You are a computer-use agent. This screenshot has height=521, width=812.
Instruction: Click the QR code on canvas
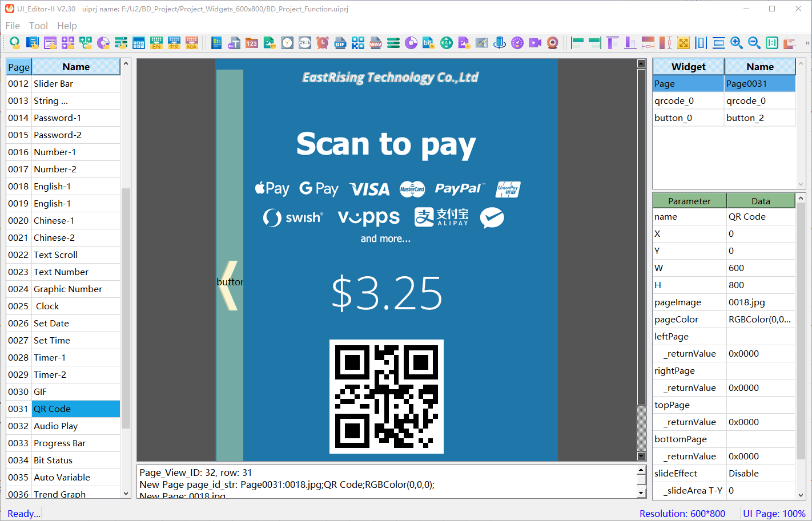[387, 397]
